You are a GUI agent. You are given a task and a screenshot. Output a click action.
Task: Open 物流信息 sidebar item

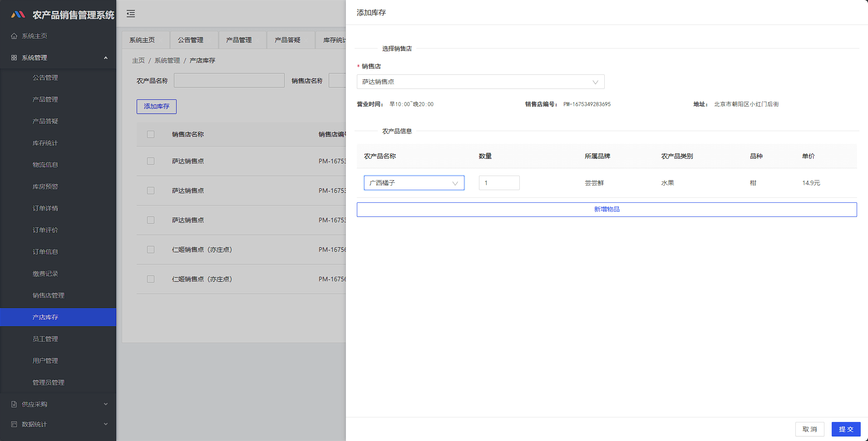click(58, 165)
